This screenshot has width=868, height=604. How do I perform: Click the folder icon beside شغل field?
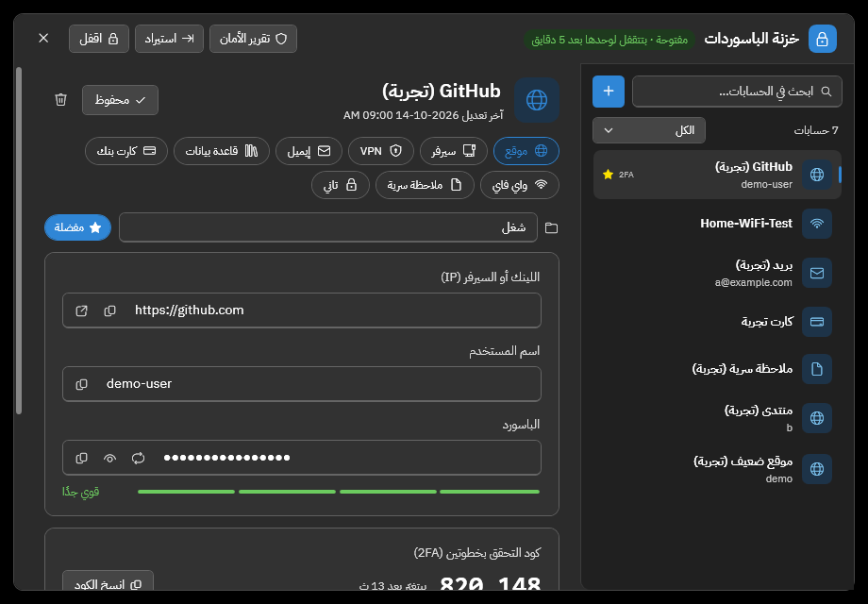click(551, 227)
